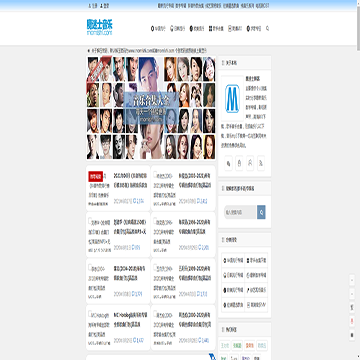This screenshot has height=360, width=360.
Task: Click the sidebar search text input field
Action: 240,212
